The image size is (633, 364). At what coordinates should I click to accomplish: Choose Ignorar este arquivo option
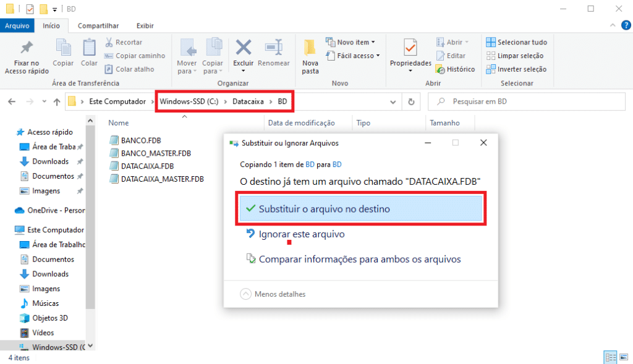301,234
